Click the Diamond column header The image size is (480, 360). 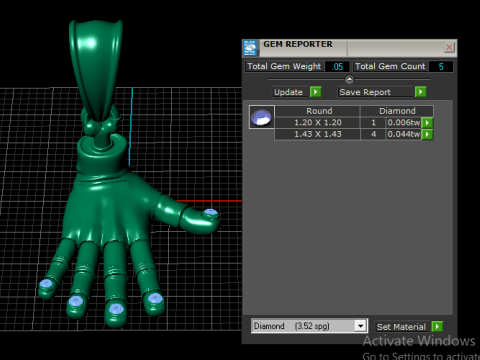(x=397, y=111)
